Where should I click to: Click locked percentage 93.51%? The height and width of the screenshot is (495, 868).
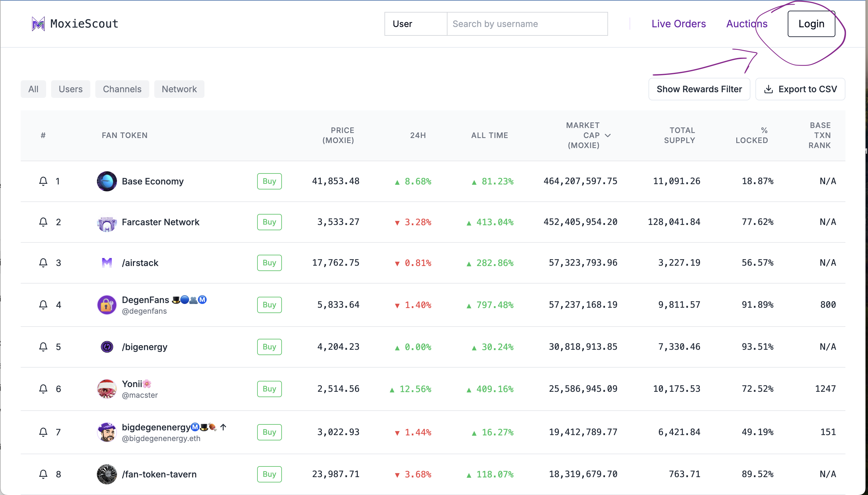coord(757,347)
